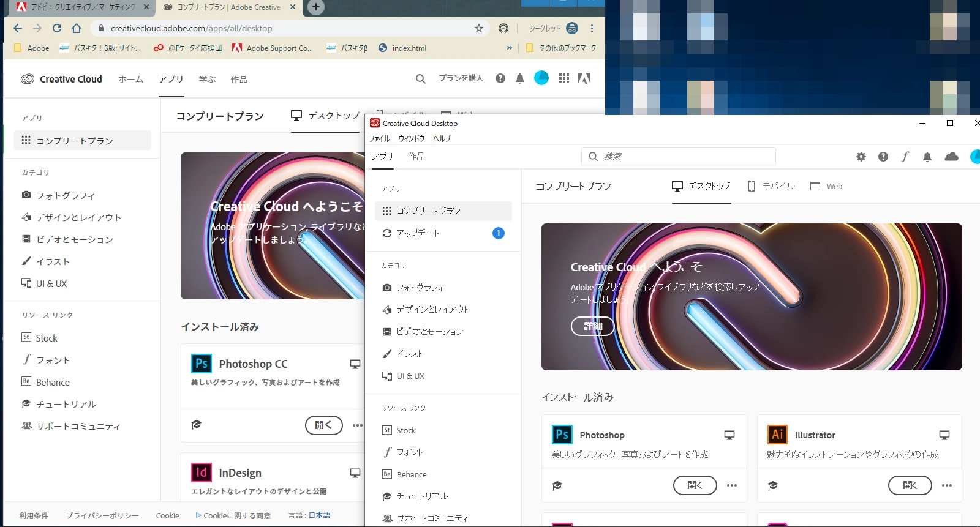Open notifications bell in Creative Cloud Desktop

pyautogui.click(x=927, y=157)
